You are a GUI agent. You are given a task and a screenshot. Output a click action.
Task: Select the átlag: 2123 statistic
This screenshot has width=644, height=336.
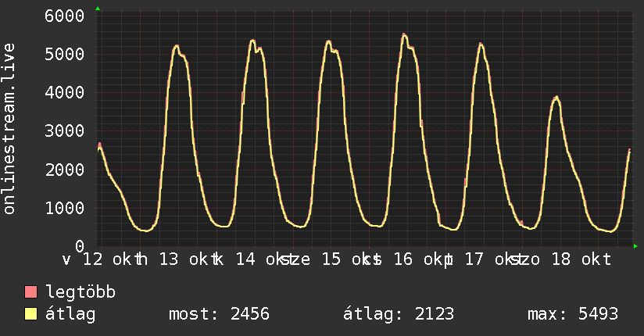[399, 314]
